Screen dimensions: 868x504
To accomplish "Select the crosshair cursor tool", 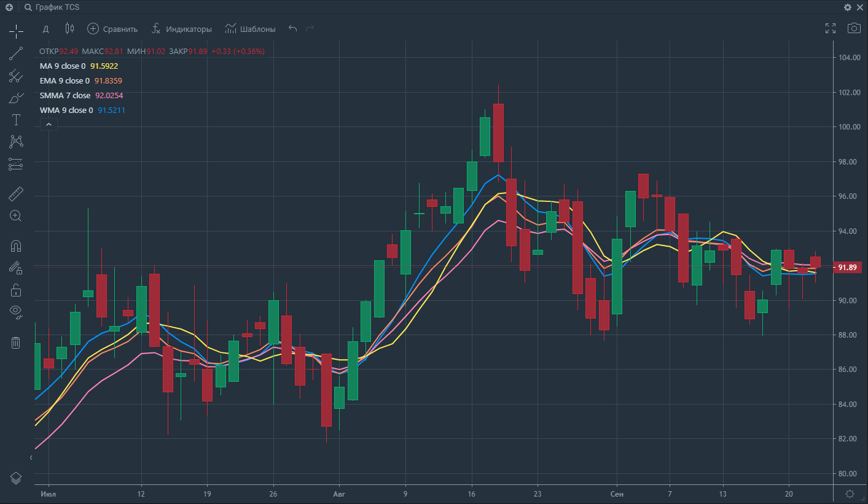I will point(16,30).
